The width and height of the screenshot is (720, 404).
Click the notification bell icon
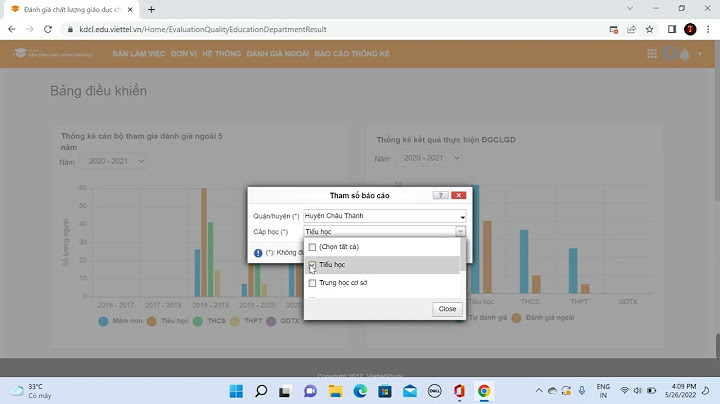tap(685, 55)
